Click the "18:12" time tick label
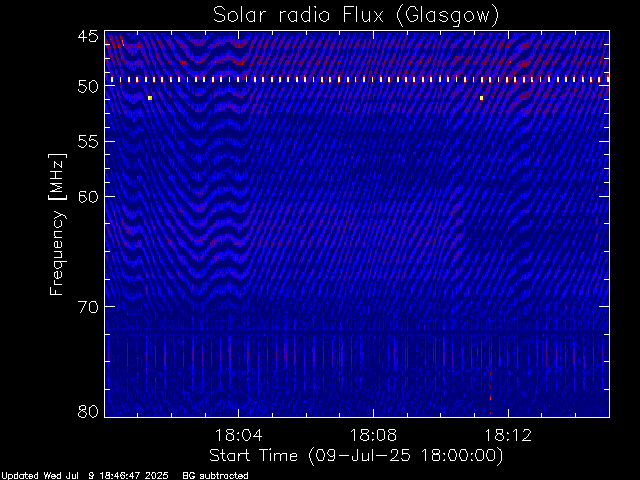The width and height of the screenshot is (640, 480). coord(508,435)
